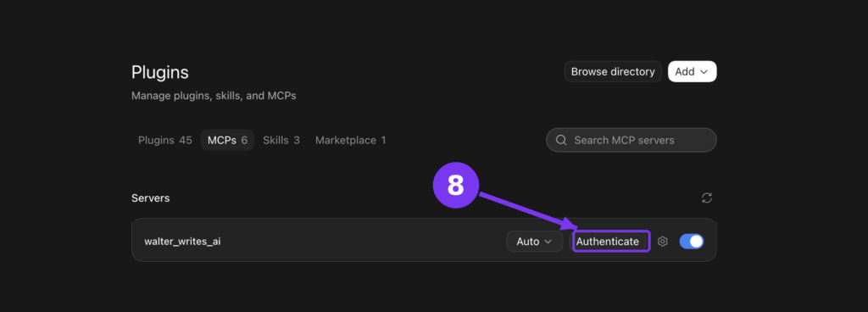The height and width of the screenshot is (312, 868).
Task: Disable the walter_writes_ai server toggle
Action: click(x=692, y=241)
